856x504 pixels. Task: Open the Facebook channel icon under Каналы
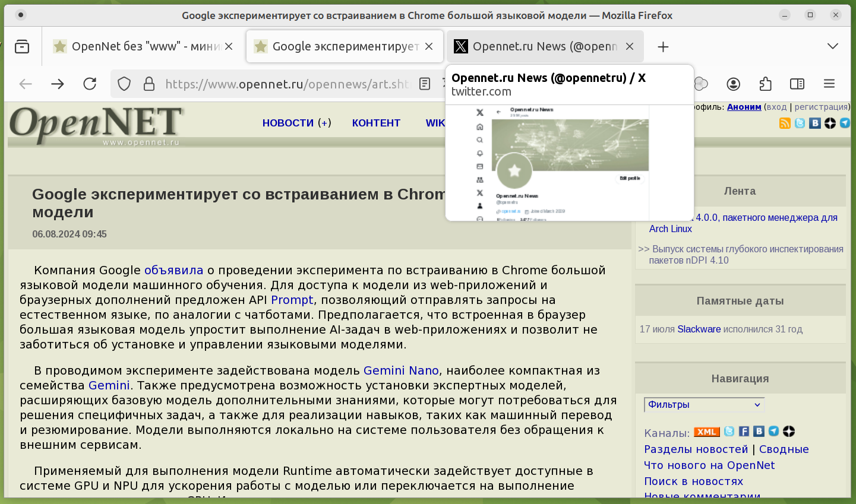click(x=744, y=432)
